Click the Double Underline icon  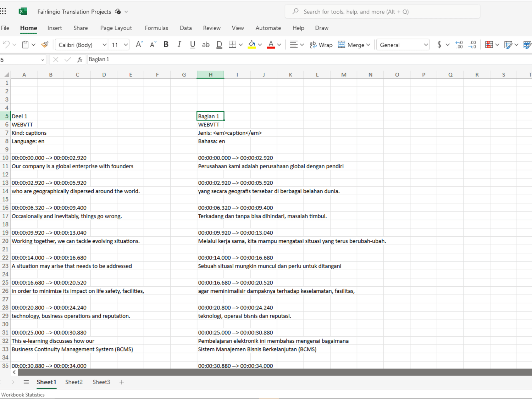(x=219, y=45)
